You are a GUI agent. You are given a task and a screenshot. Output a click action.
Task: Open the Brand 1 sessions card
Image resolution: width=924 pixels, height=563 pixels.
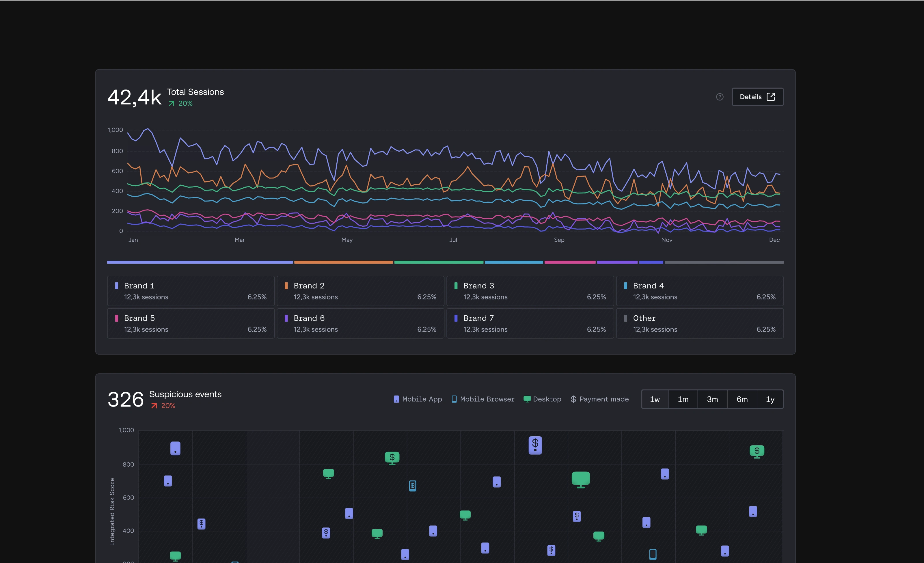tap(191, 291)
